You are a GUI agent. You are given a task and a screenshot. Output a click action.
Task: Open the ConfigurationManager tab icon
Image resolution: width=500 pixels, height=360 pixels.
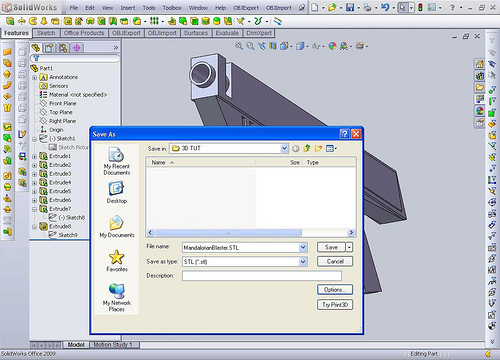(63, 48)
